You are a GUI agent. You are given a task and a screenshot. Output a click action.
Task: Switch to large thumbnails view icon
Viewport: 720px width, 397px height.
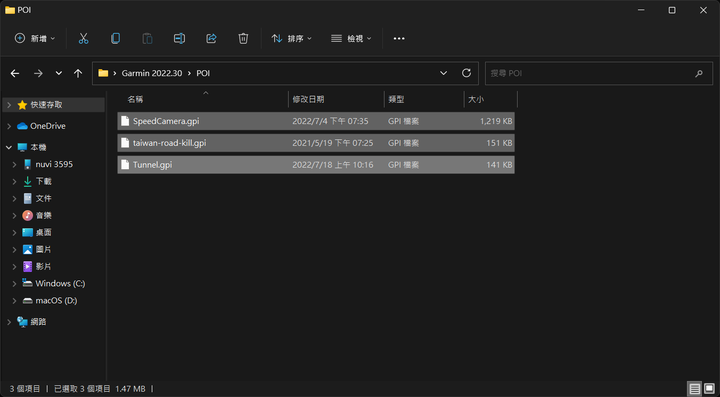pyautogui.click(x=709, y=389)
